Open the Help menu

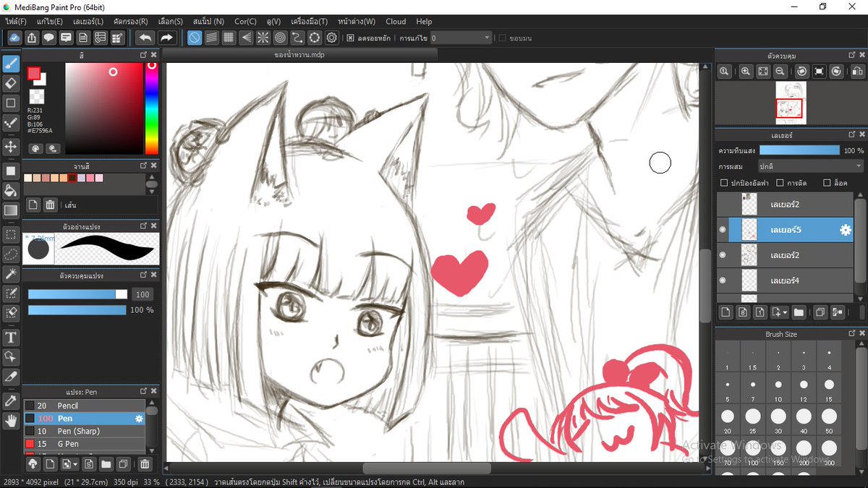(424, 22)
